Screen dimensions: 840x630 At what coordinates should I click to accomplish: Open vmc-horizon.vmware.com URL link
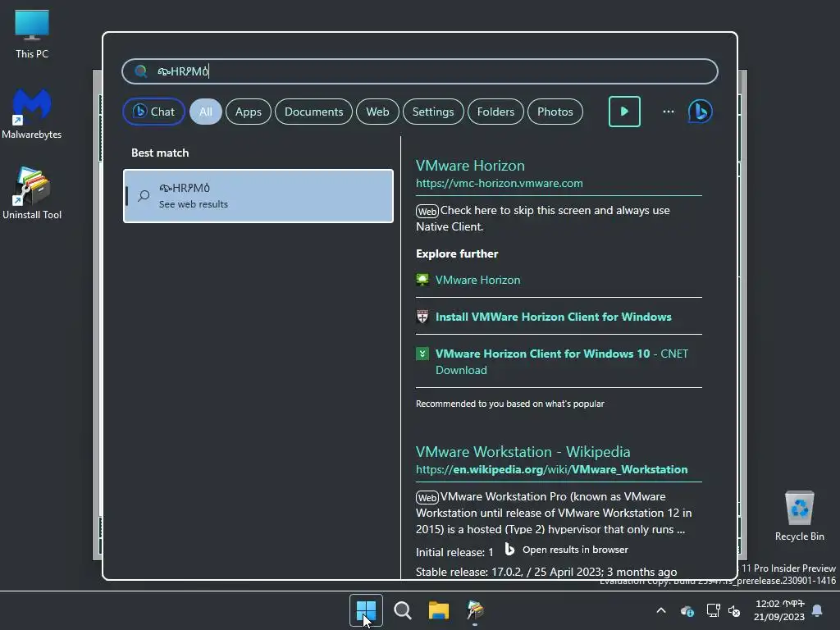click(500, 183)
